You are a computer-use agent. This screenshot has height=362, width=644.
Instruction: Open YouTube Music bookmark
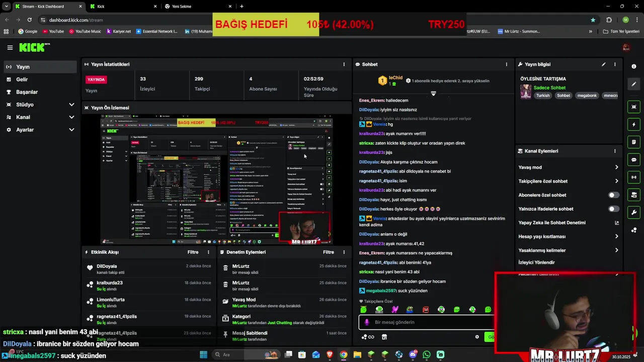coord(85,31)
